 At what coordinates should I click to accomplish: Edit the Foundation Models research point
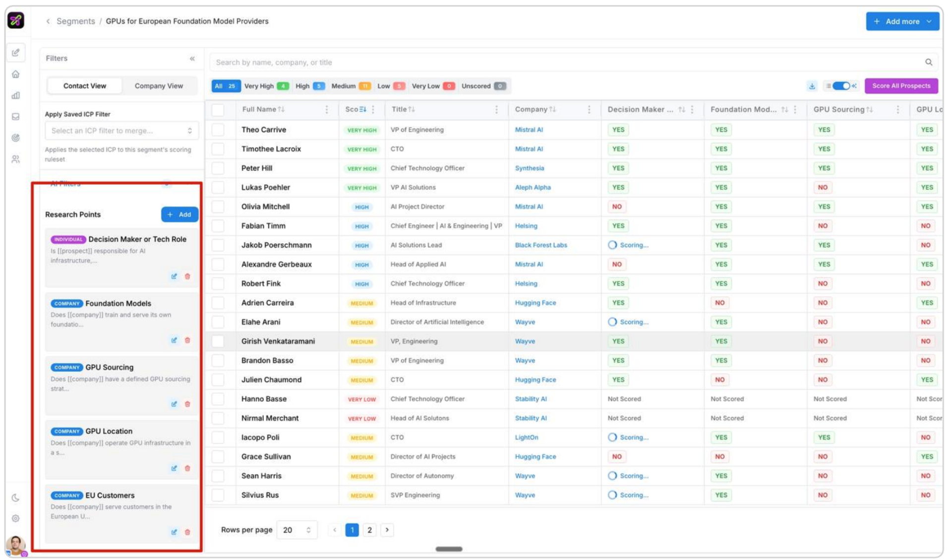[x=174, y=340]
